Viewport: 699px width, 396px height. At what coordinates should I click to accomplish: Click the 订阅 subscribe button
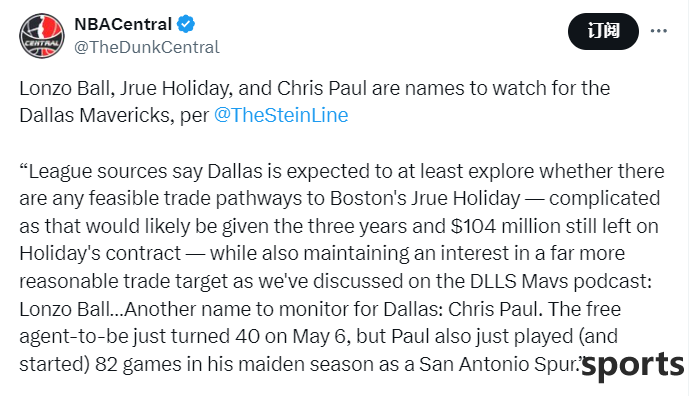603,31
